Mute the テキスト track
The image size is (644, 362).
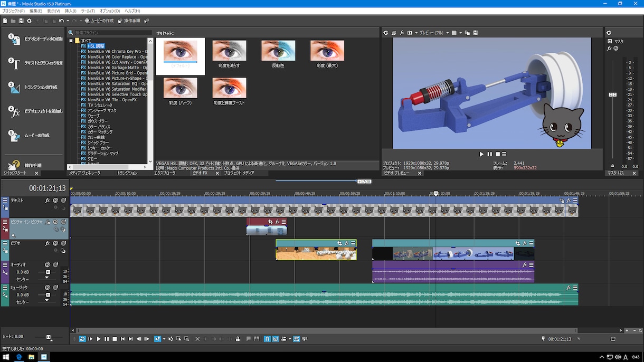tap(55, 201)
